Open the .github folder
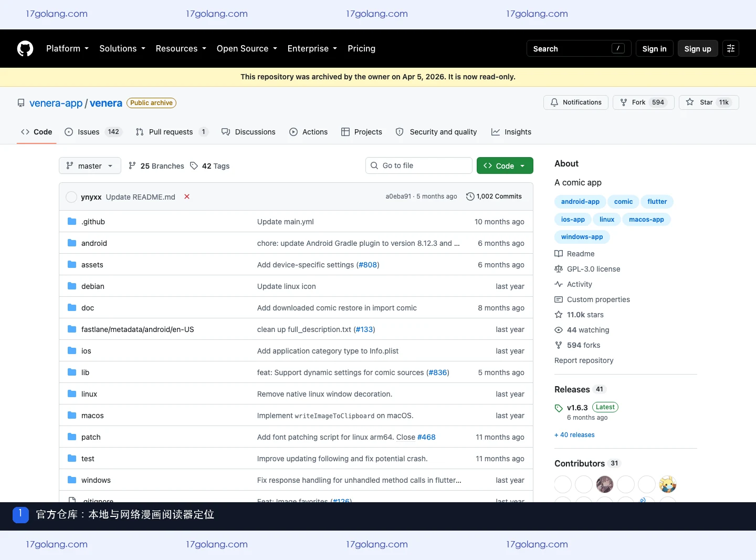This screenshot has width=756, height=560. pyautogui.click(x=93, y=222)
